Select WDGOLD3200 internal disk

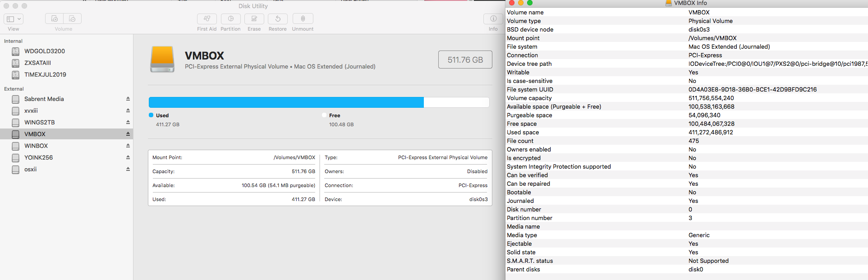(x=45, y=51)
